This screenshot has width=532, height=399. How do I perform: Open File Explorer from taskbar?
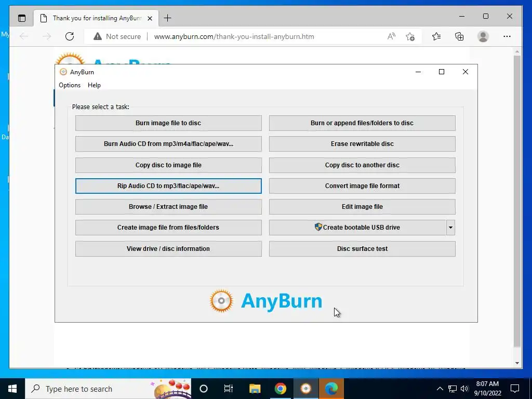(x=255, y=389)
